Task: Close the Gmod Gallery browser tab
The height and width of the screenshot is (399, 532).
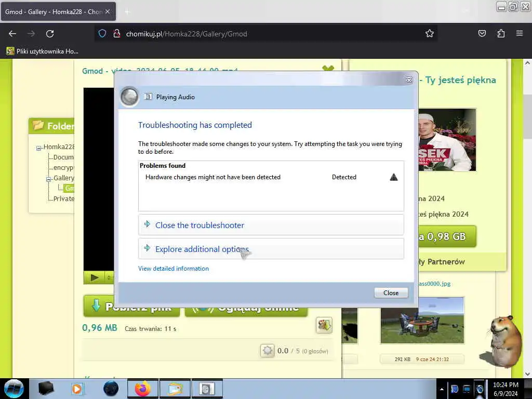Action: pos(108,11)
